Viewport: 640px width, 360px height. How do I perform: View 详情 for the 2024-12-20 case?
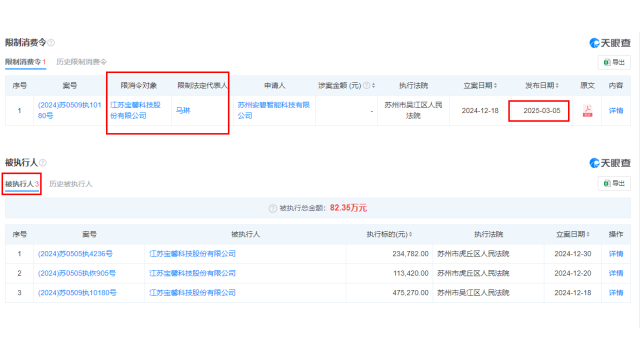616,273
